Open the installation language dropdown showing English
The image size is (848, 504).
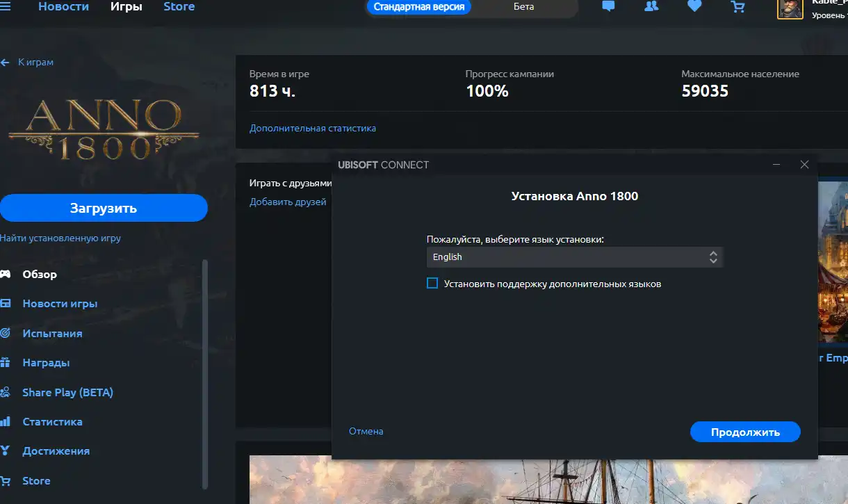[x=575, y=257]
